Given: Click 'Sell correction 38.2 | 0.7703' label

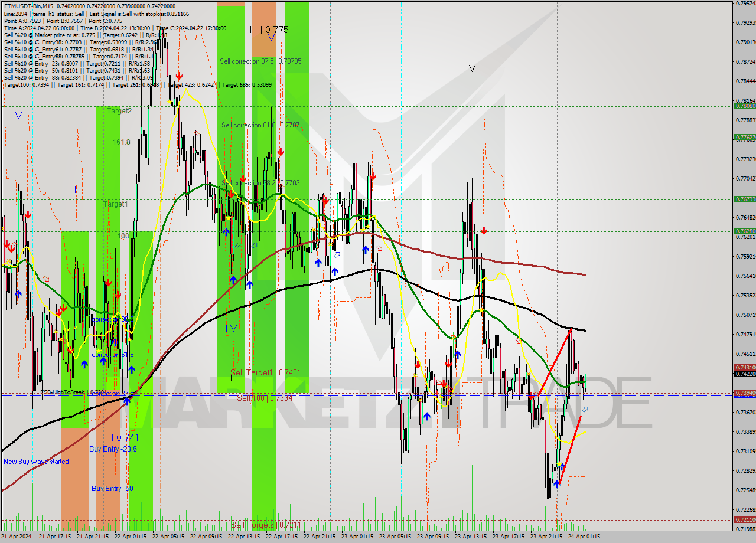Looking at the screenshot, I should [x=260, y=182].
